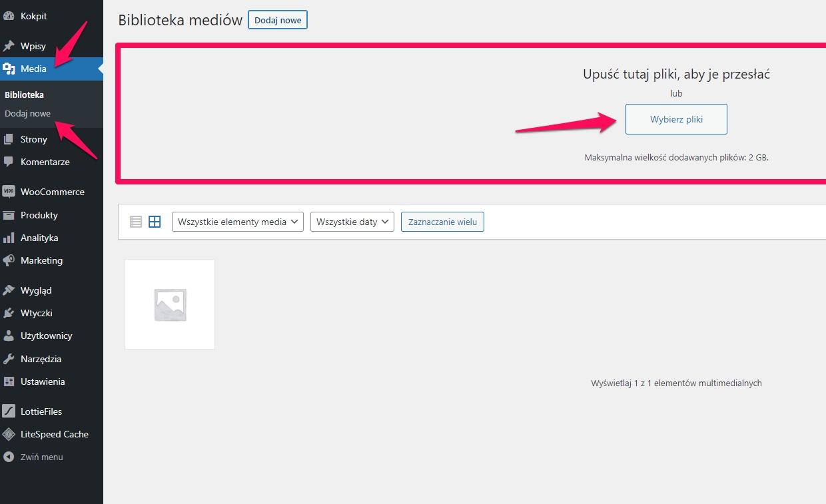
Task: Click the LiteSpeed Cache diamond icon
Action: coord(9,434)
